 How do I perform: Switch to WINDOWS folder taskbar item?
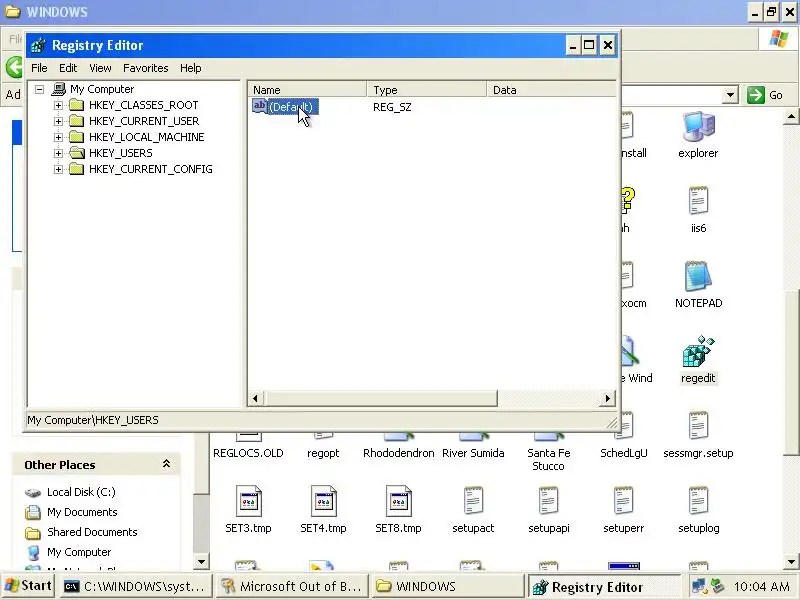[x=448, y=587]
